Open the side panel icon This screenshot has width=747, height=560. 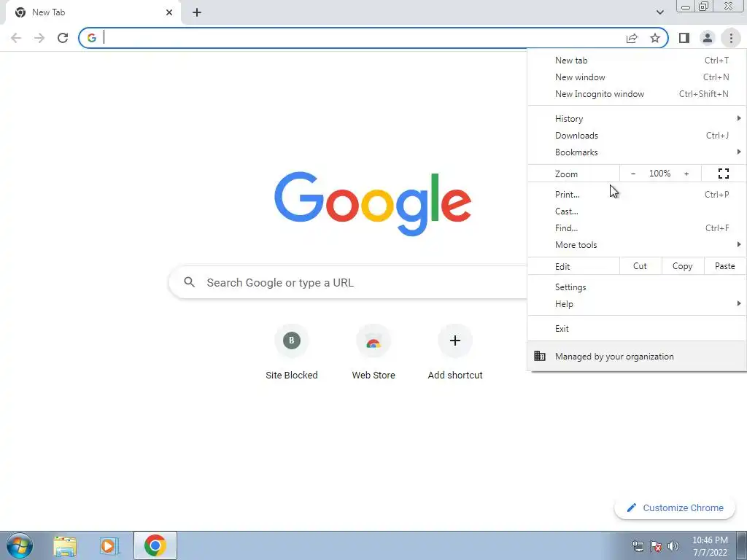(x=684, y=38)
